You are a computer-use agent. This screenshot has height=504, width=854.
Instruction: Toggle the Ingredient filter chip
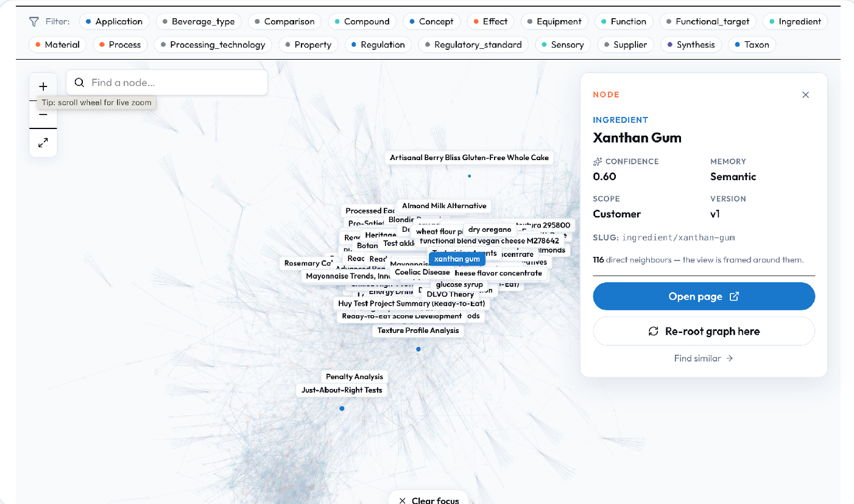(x=795, y=21)
